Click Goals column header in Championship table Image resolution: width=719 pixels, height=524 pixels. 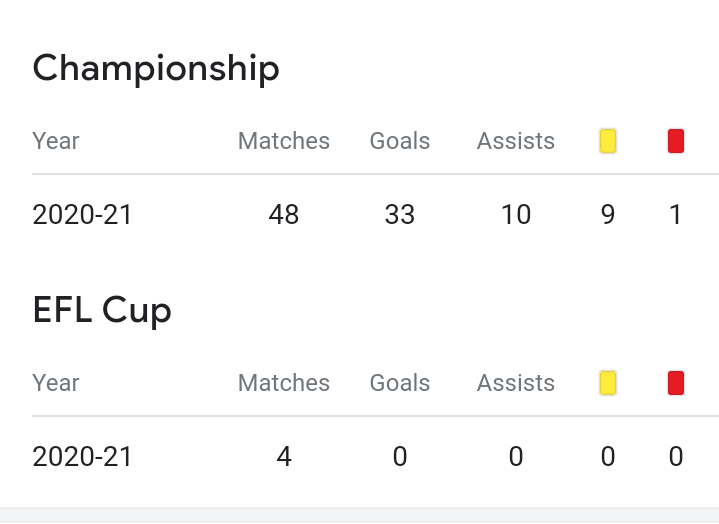coord(400,141)
